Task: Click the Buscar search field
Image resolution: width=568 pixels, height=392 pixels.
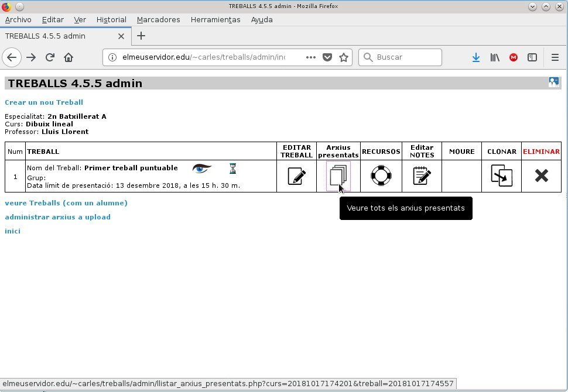Action: pyautogui.click(x=400, y=57)
